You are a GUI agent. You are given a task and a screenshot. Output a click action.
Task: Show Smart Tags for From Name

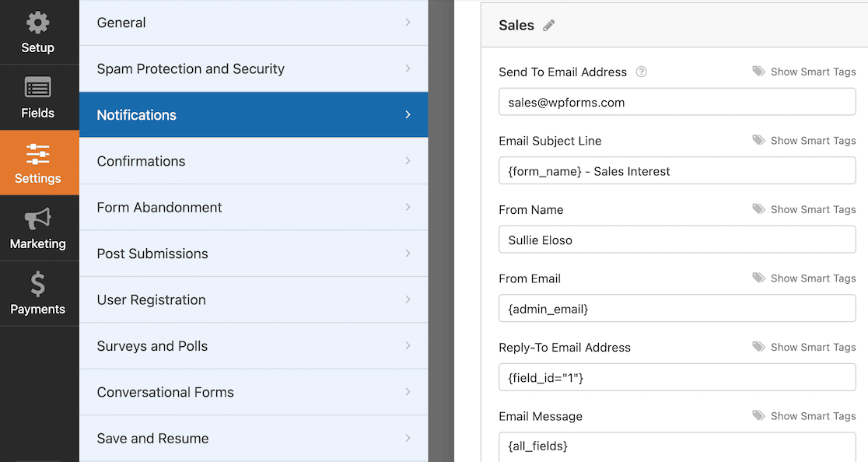click(x=812, y=210)
